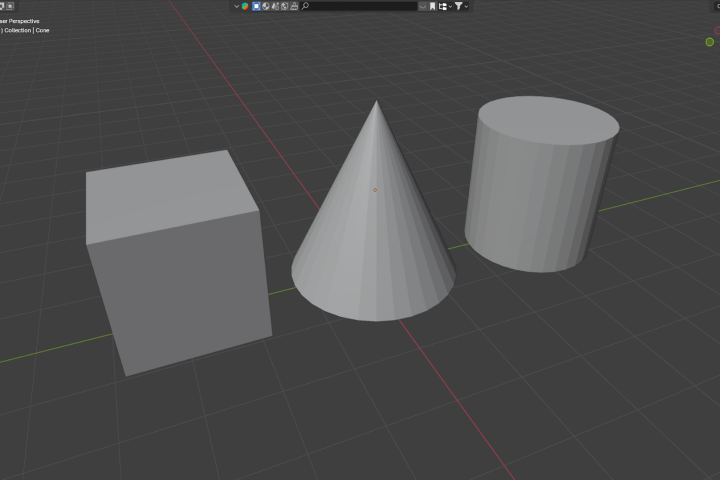Click the green Y axis gizmo circle
720x480 pixels.
pyautogui.click(x=709, y=42)
